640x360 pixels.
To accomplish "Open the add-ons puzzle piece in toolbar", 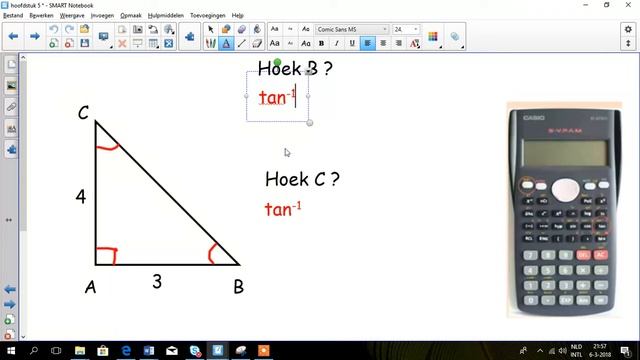I will [x=189, y=37].
